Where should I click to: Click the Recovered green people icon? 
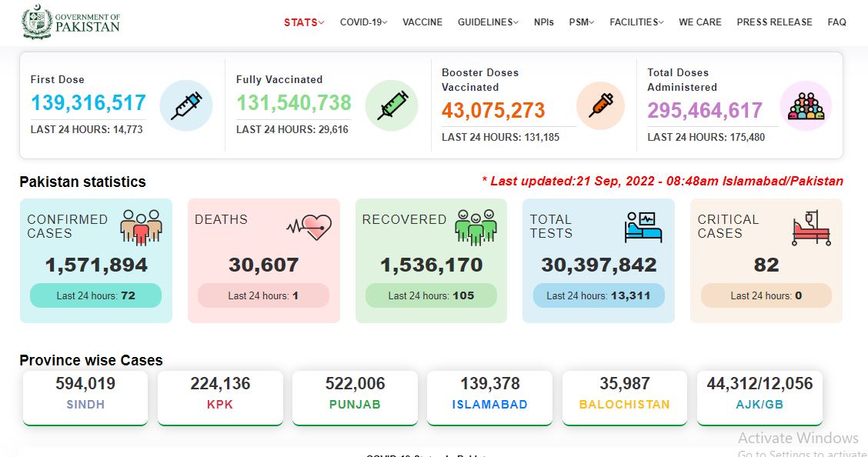tap(476, 228)
